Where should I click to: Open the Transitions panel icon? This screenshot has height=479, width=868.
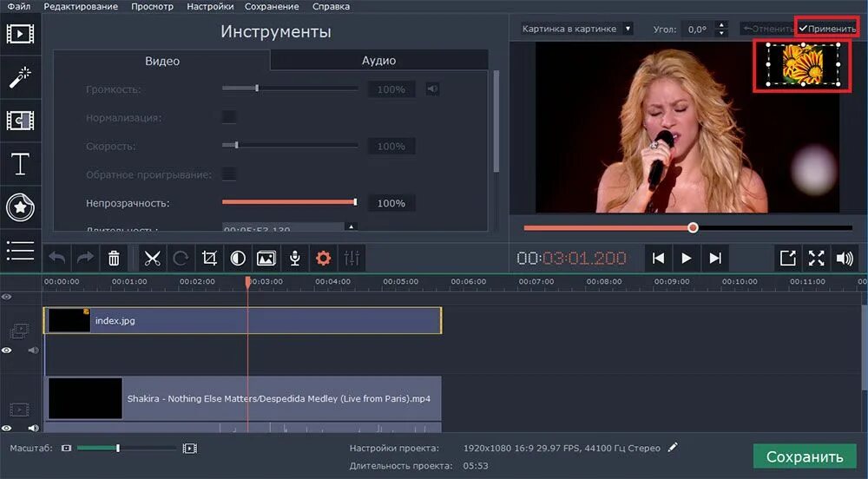coord(20,120)
